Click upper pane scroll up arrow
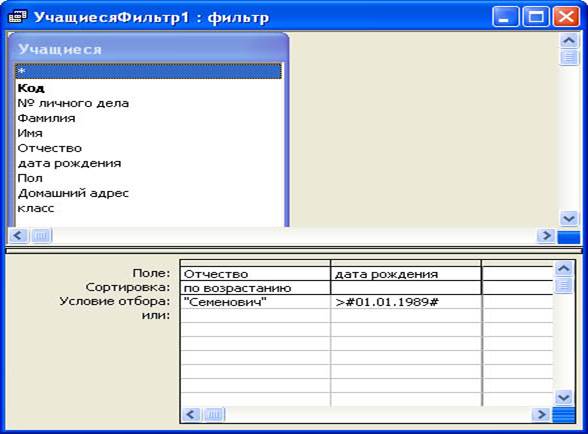Viewport: 588px width, 434px height. pyautogui.click(x=569, y=40)
